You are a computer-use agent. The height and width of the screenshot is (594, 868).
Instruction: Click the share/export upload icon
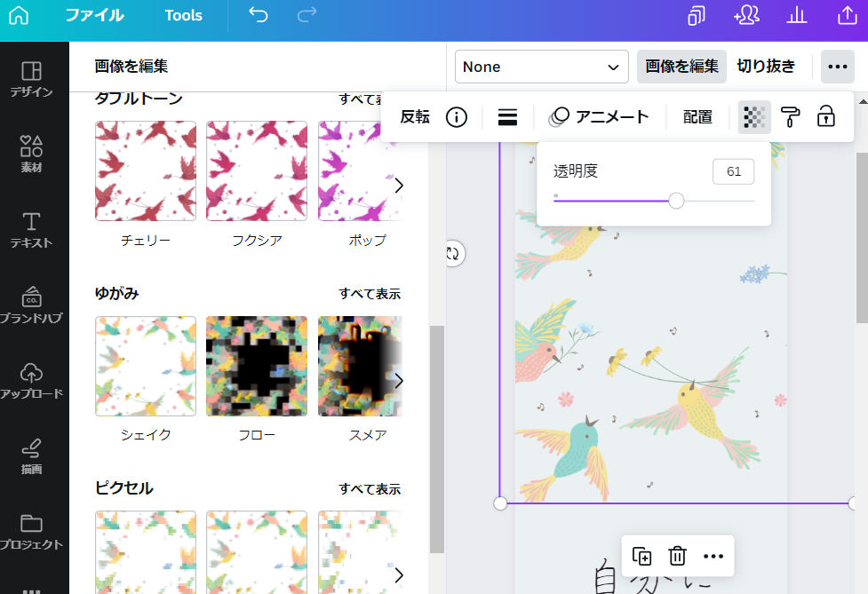[x=847, y=15]
